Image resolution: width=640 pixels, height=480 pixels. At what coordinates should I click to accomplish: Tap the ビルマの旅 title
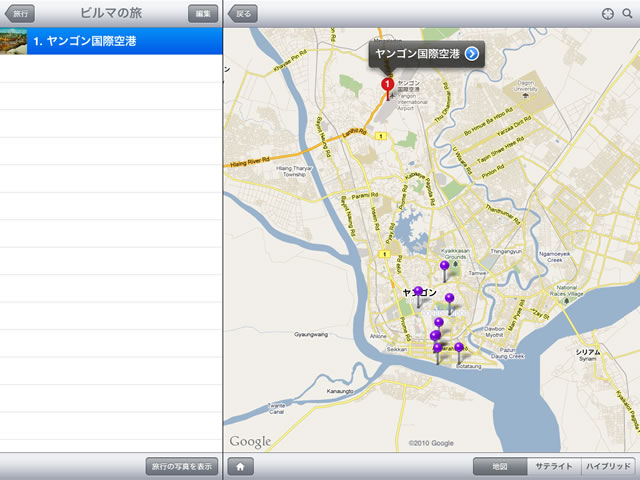111,13
